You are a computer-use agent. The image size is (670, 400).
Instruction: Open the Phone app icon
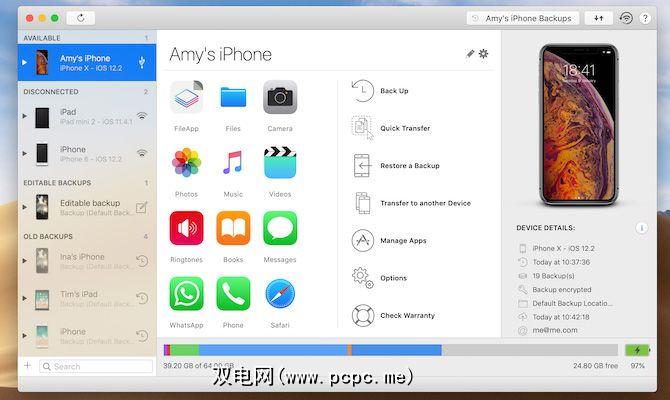pos(233,294)
